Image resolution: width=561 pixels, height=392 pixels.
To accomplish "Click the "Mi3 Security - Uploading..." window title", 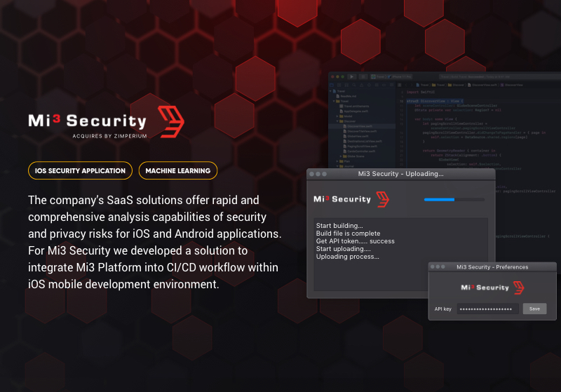I will point(400,174).
